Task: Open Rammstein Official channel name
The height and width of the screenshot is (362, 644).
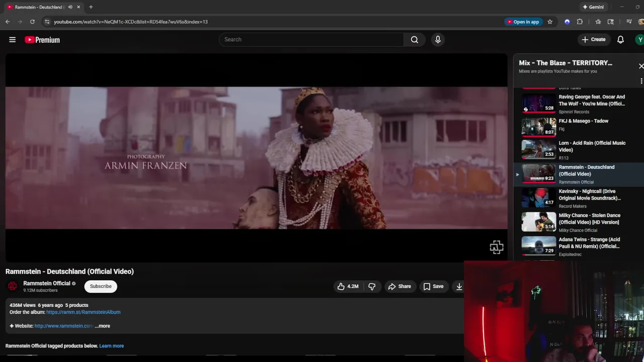Action: click(x=47, y=284)
